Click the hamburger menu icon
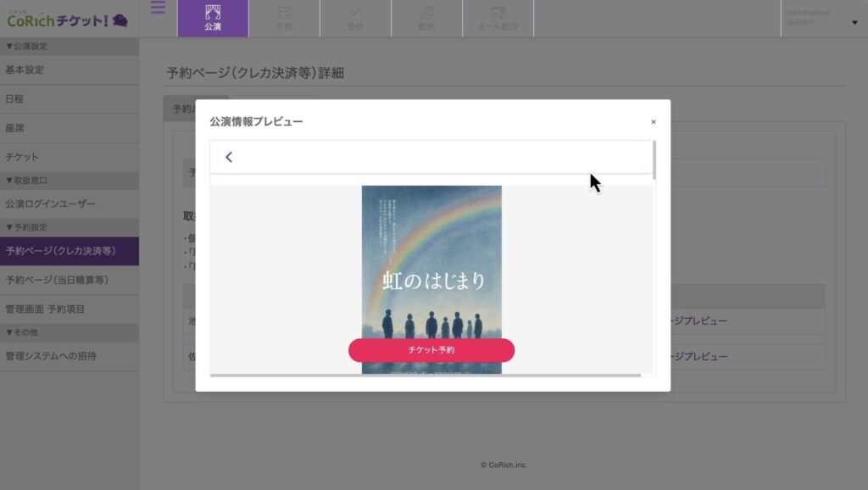868x490 pixels. click(x=158, y=8)
